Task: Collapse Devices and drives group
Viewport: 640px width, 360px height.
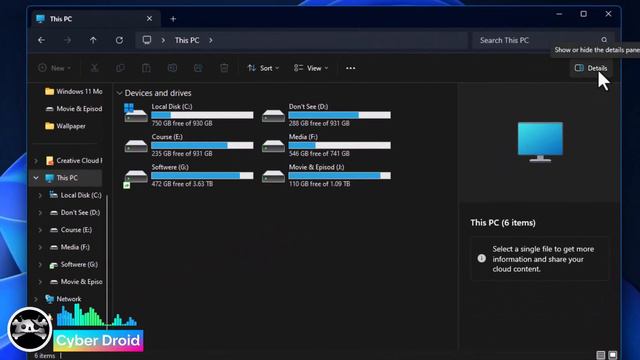Action: (x=120, y=93)
